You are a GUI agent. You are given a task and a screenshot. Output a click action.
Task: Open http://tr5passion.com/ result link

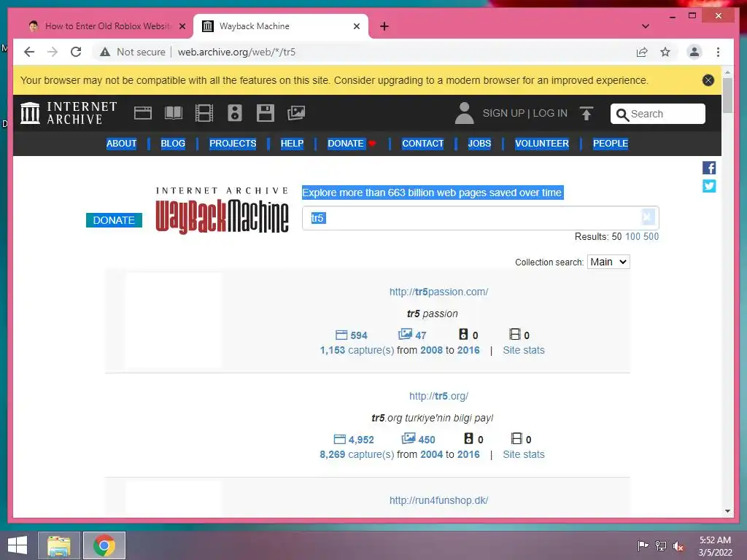[438, 292]
